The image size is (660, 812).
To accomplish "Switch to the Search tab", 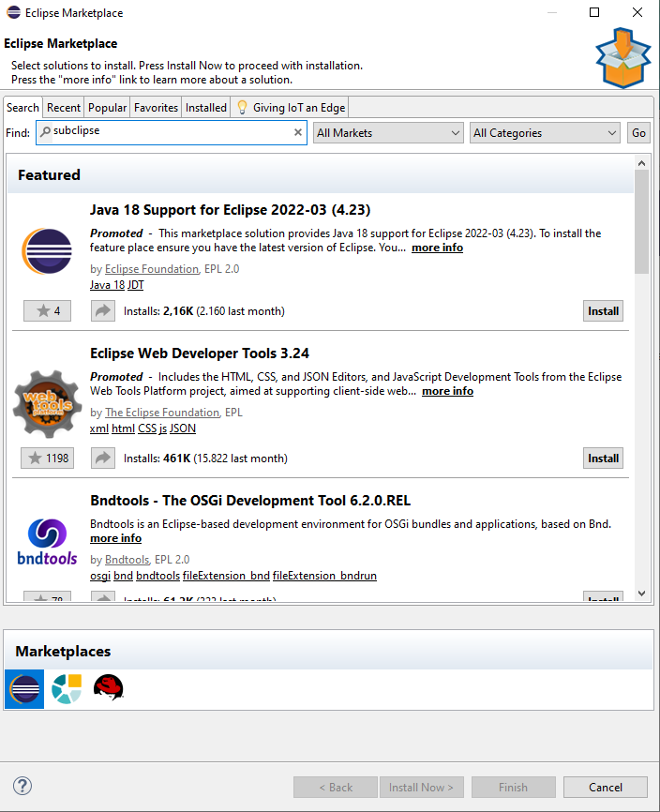I will pos(22,107).
